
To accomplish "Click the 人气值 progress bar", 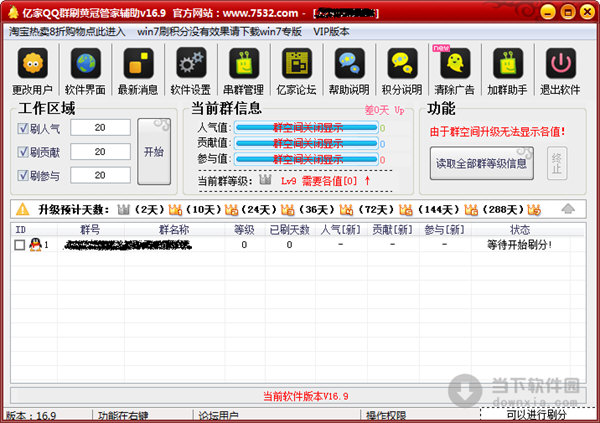I will click(x=307, y=128).
